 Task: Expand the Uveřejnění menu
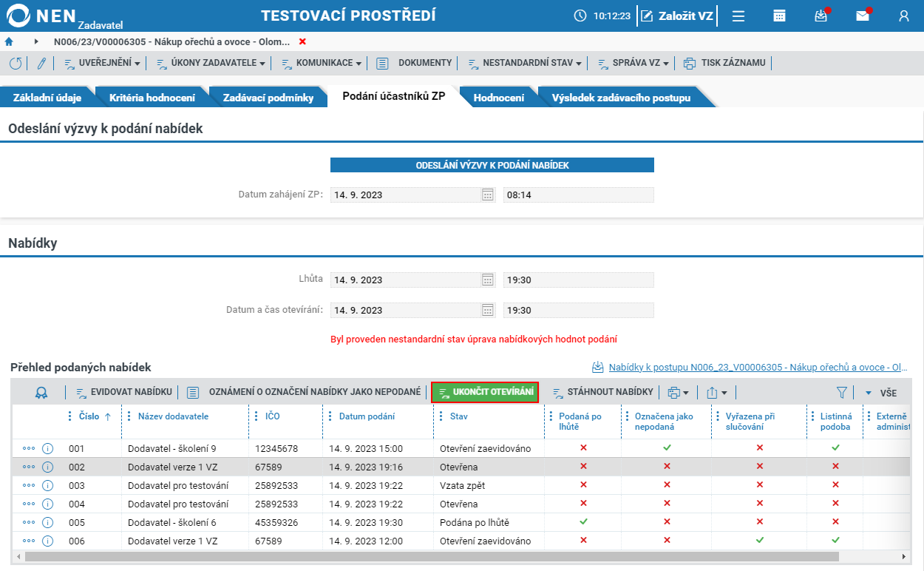[102, 63]
